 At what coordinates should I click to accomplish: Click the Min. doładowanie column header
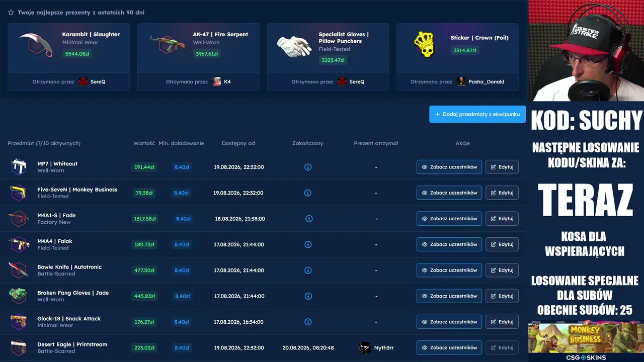click(x=181, y=143)
